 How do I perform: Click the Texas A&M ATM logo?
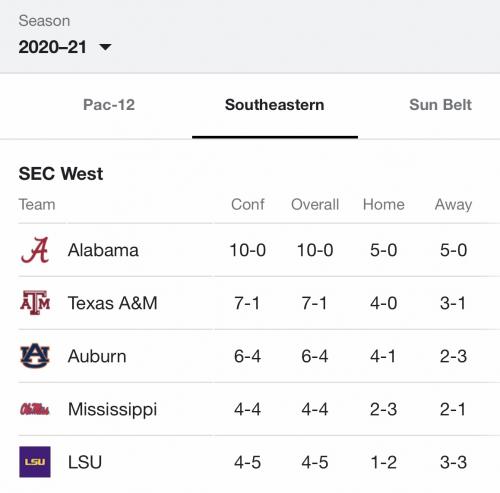(35, 303)
